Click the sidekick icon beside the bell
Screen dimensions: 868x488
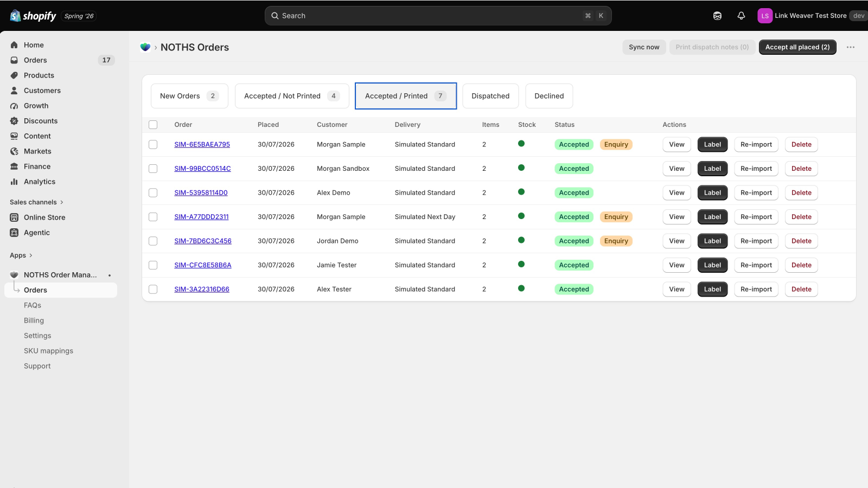coord(717,16)
